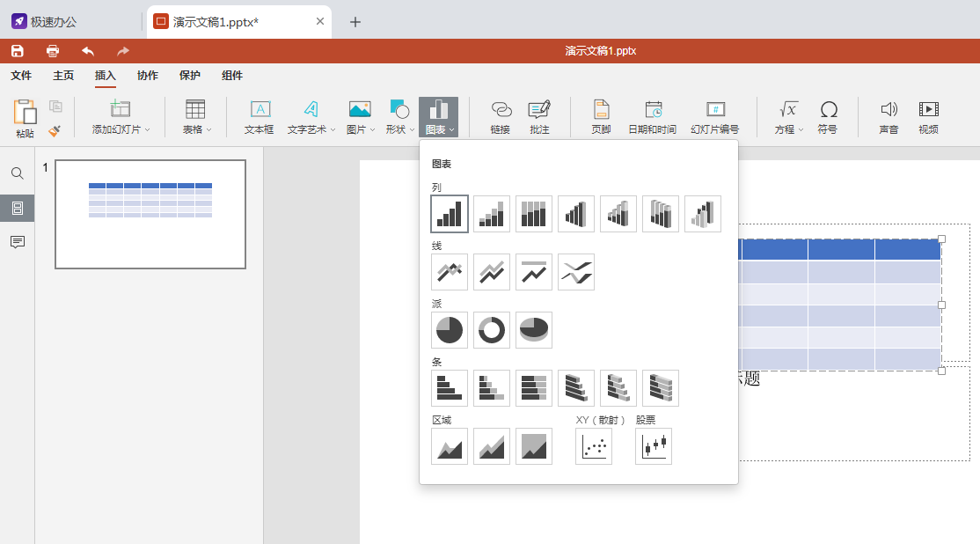Select the 3D stacked column chart

(618, 214)
